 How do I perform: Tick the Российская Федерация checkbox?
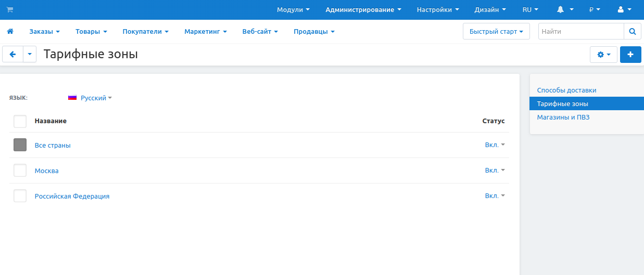20,196
